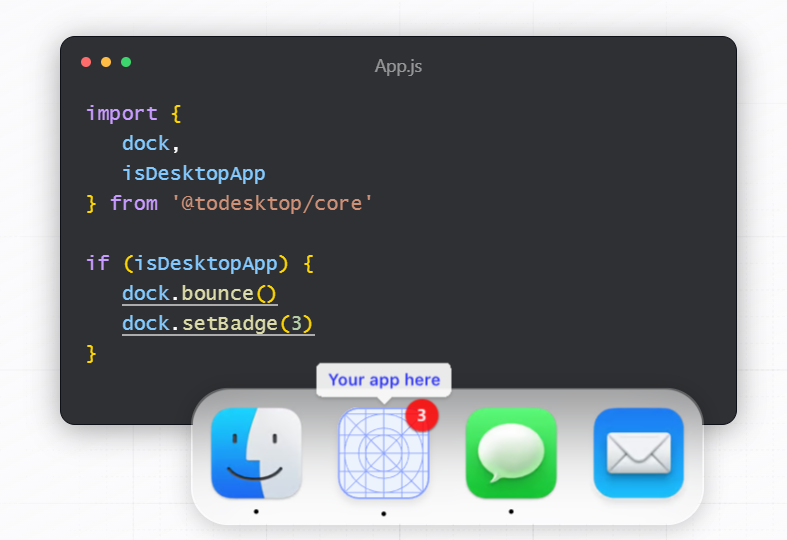The width and height of the screenshot is (787, 540).
Task: Click the '@todesktop/core' import string
Action: [272, 204]
